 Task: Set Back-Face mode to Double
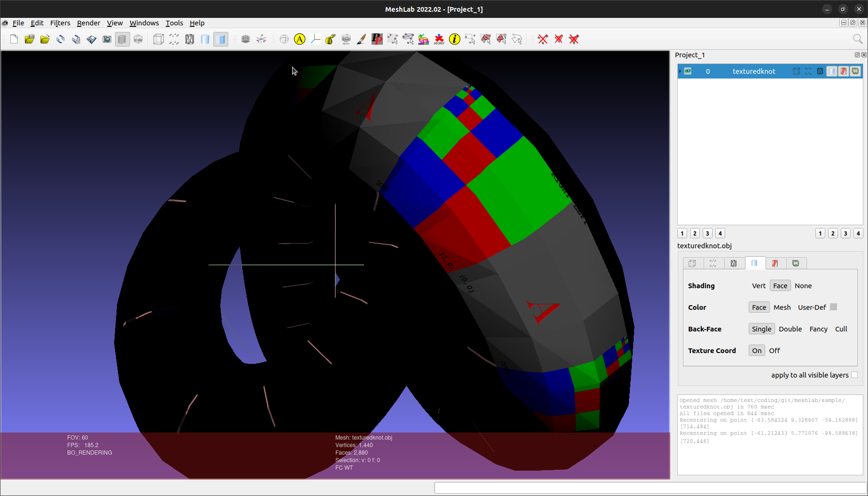coord(790,329)
